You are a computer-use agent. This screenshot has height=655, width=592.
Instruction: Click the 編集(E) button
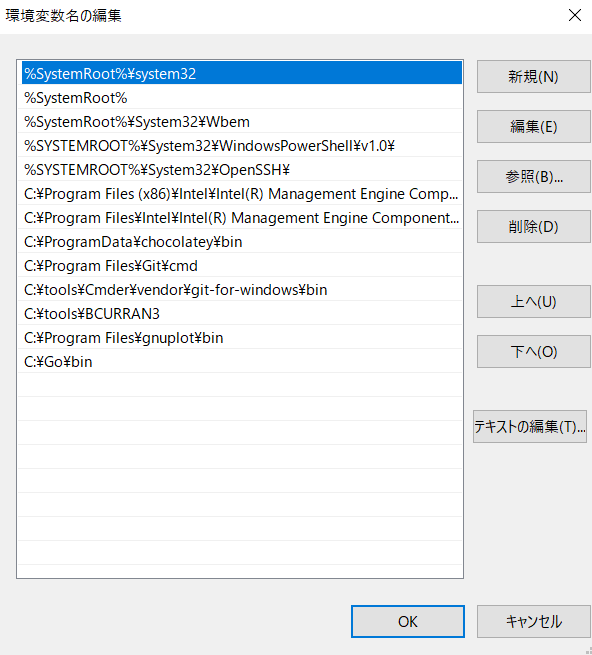click(x=534, y=127)
